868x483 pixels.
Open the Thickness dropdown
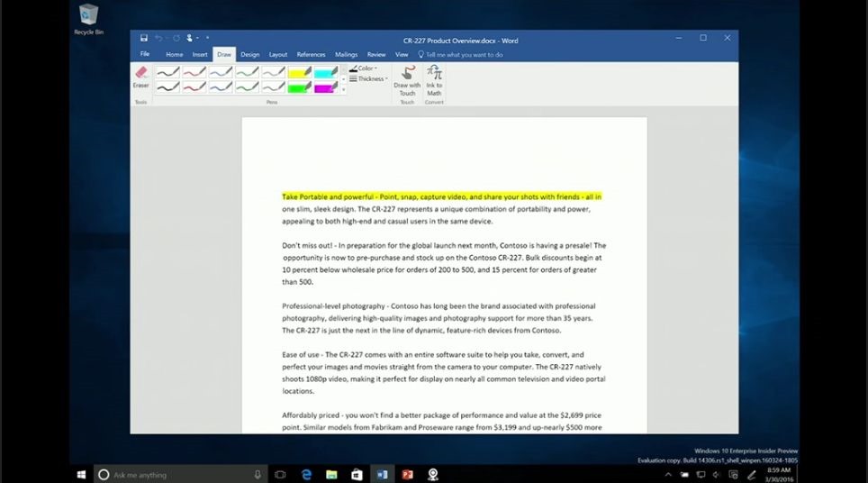pyautogui.click(x=369, y=79)
